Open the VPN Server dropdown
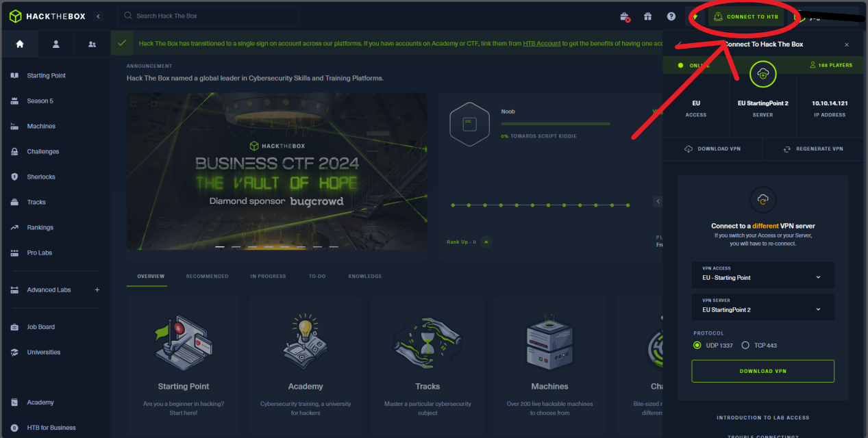 (762, 307)
